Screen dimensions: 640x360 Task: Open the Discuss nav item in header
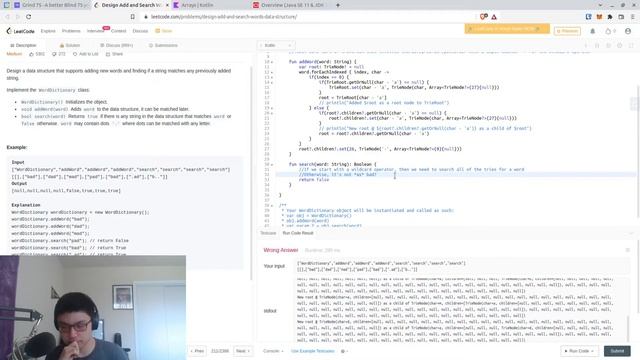[140, 31]
